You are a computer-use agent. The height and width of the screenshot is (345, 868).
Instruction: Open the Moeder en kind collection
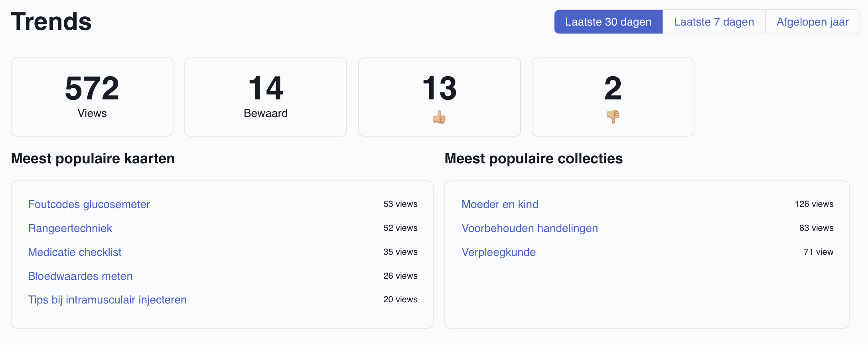coord(500,204)
